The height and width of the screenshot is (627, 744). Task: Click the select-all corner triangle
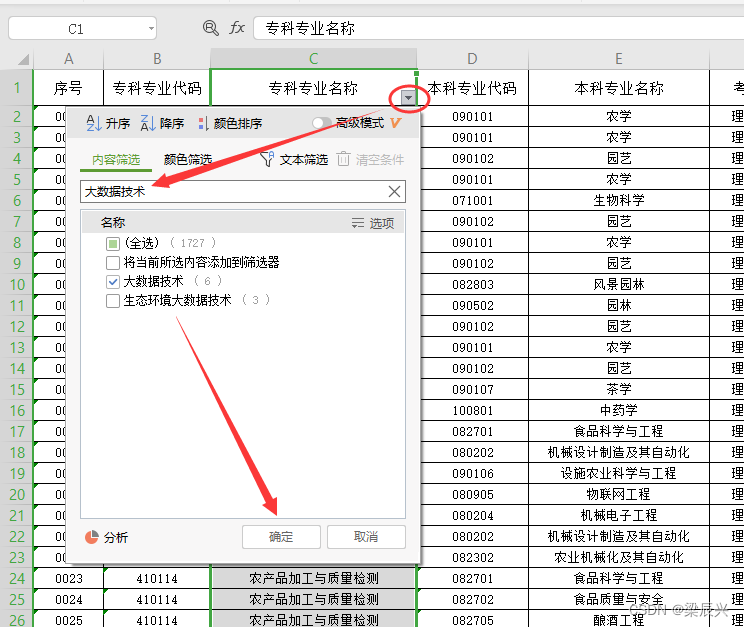tap(23, 59)
